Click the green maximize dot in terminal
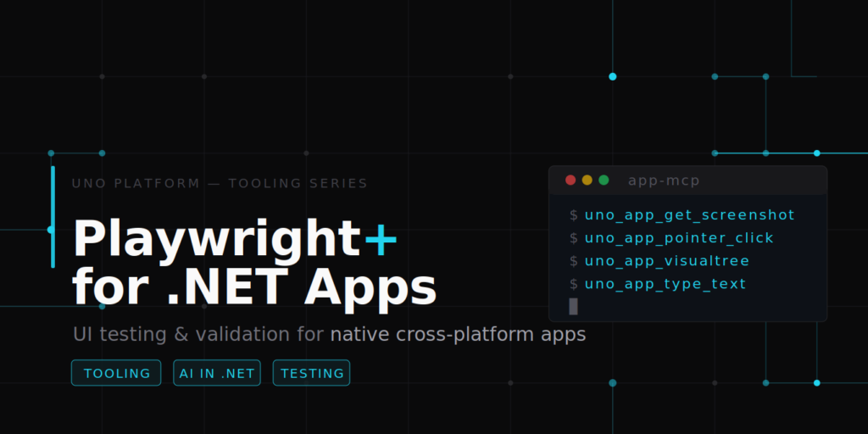 604,180
